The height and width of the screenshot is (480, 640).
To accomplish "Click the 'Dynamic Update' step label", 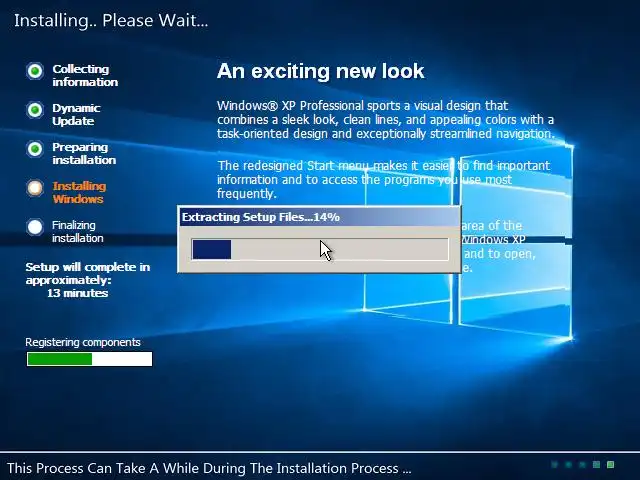I will coord(76,114).
